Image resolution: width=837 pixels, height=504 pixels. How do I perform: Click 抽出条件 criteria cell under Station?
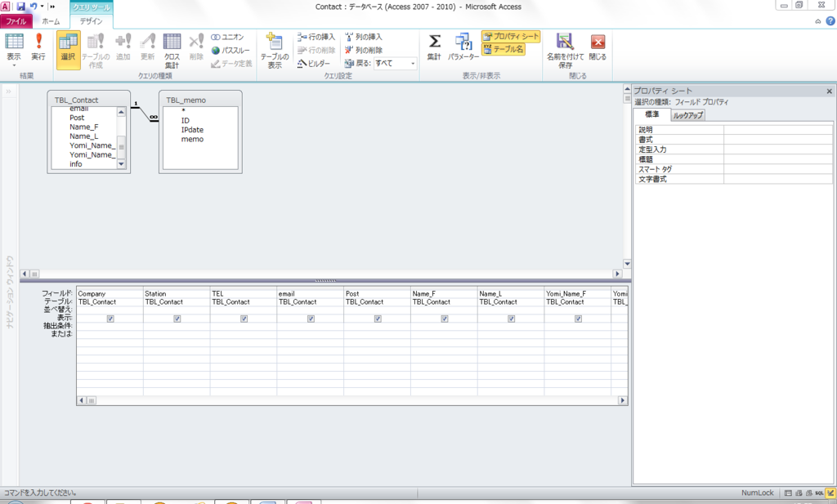[177, 326]
